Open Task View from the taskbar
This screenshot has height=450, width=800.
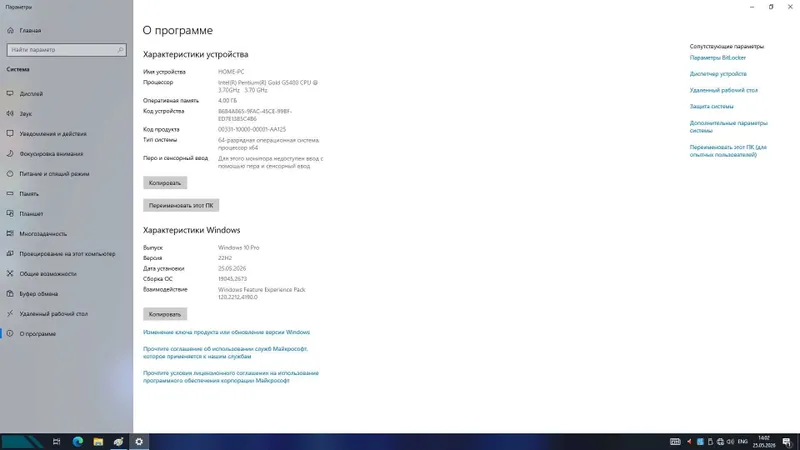coord(57,442)
